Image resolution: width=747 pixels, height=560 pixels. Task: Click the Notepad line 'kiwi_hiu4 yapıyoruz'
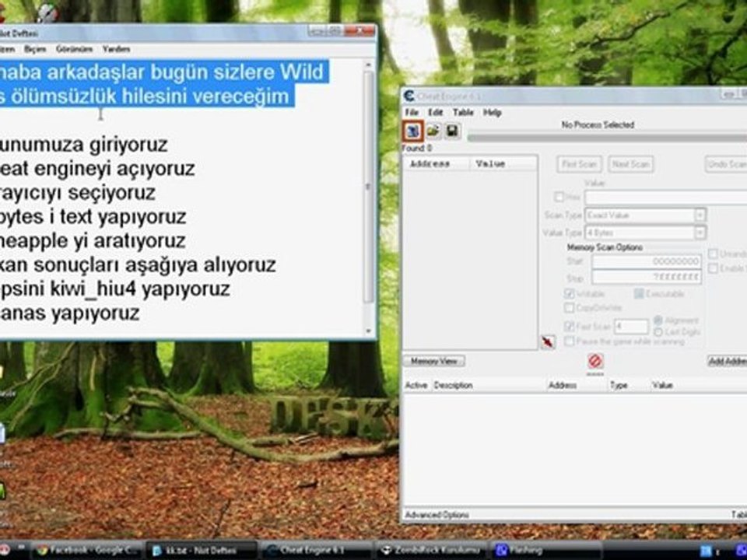pyautogui.click(x=140, y=289)
